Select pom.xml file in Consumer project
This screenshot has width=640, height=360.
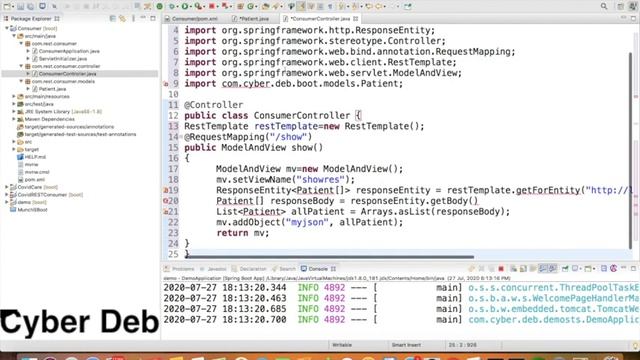34,180
